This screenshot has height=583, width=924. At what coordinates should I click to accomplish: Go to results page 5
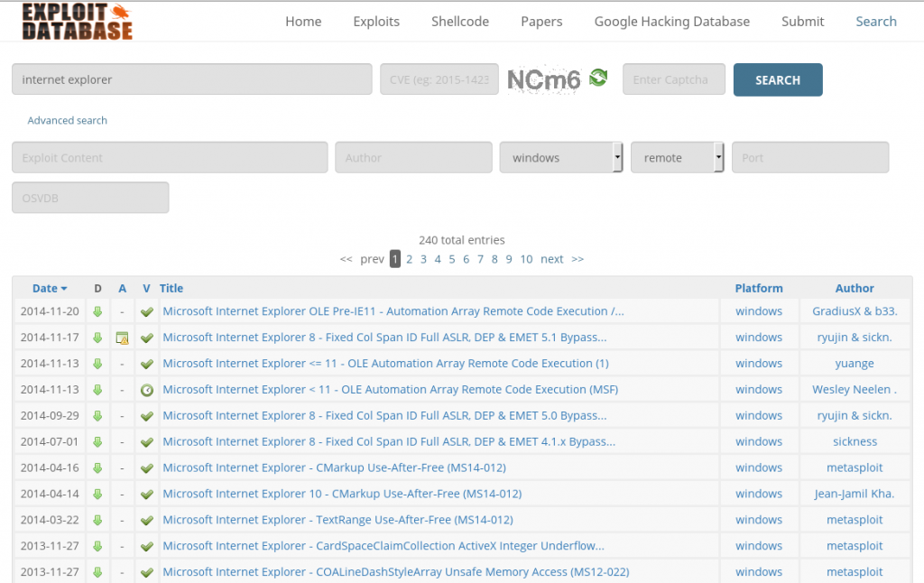pos(452,259)
